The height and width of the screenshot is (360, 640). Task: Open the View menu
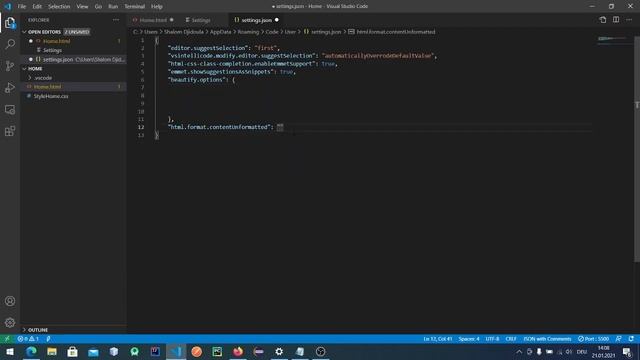click(x=82, y=7)
